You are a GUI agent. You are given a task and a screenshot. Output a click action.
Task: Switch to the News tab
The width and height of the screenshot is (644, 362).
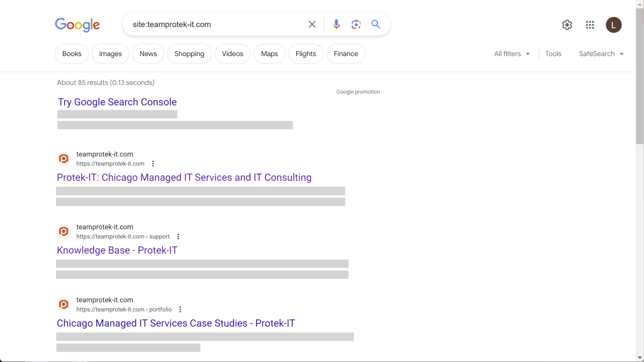click(x=148, y=54)
